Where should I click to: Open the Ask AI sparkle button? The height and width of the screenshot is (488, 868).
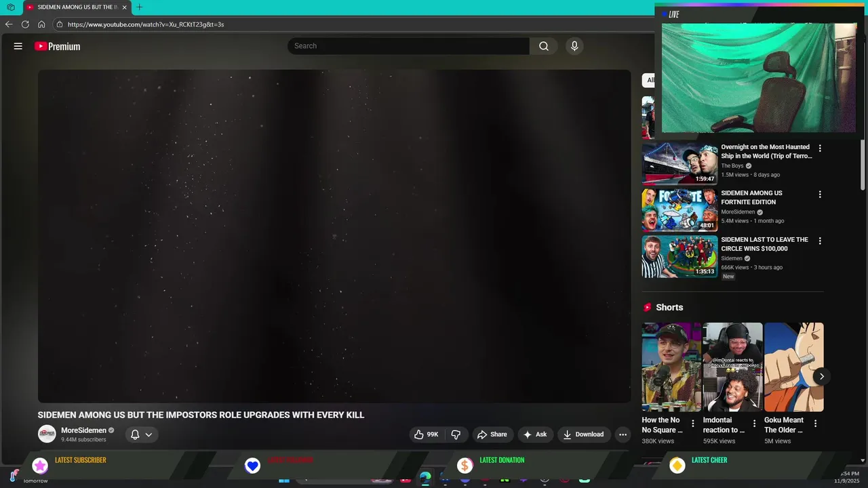coord(535,434)
